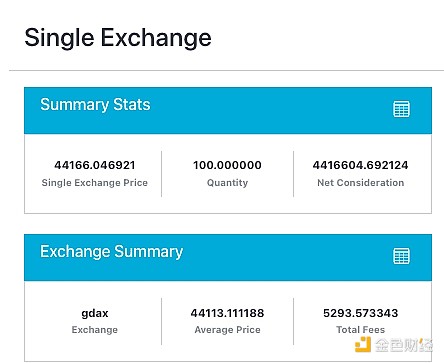The width and height of the screenshot is (444, 363).
Task: Click the Total Fees label
Action: point(360,330)
